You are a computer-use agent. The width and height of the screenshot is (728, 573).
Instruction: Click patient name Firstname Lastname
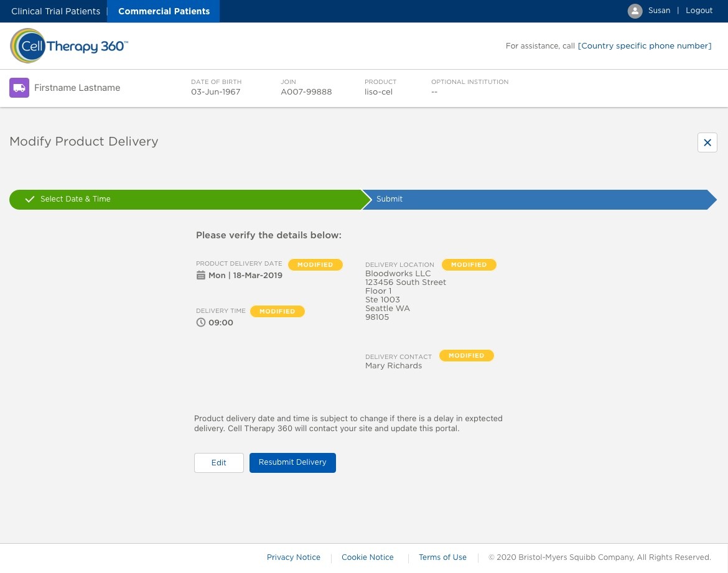coord(77,88)
